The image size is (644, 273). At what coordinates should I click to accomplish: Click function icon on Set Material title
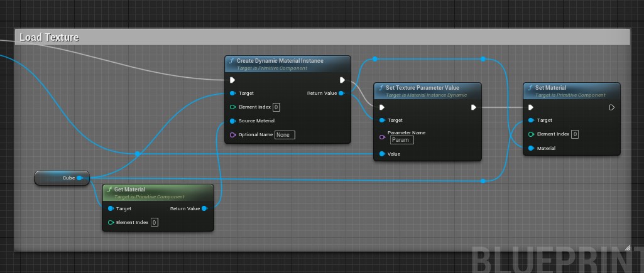click(530, 88)
